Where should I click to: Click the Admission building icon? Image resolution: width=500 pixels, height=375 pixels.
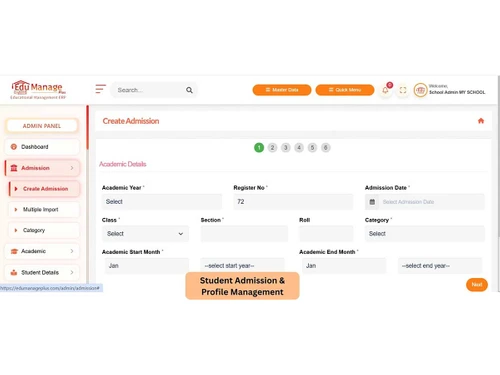click(14, 168)
